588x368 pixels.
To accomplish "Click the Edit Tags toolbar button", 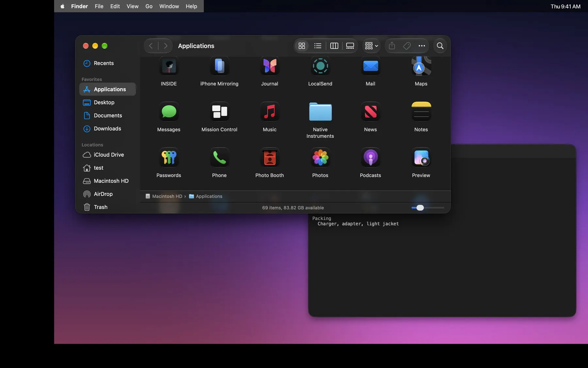I will pyautogui.click(x=407, y=46).
